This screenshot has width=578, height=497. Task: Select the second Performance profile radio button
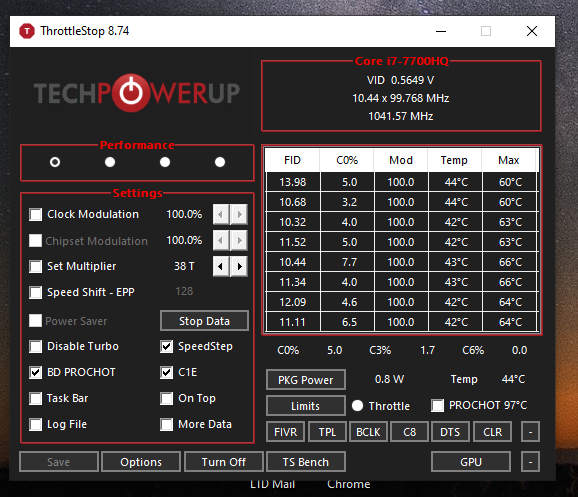click(x=110, y=162)
